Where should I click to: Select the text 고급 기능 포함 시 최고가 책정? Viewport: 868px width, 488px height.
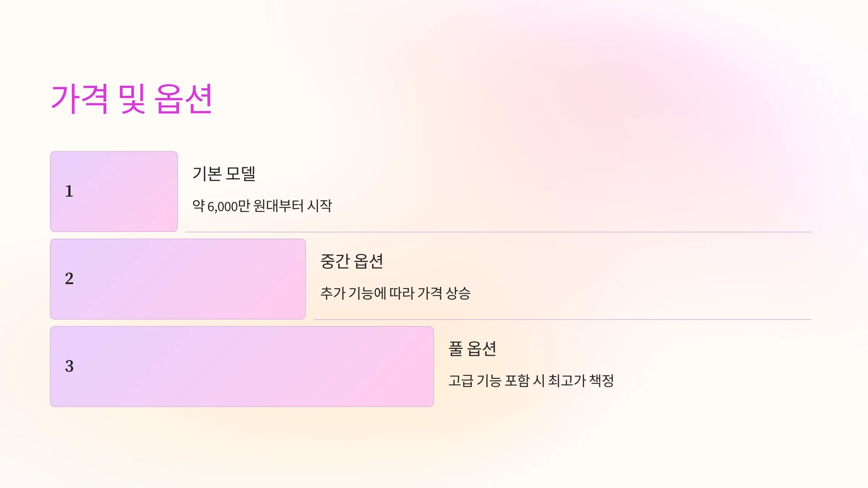531,381
